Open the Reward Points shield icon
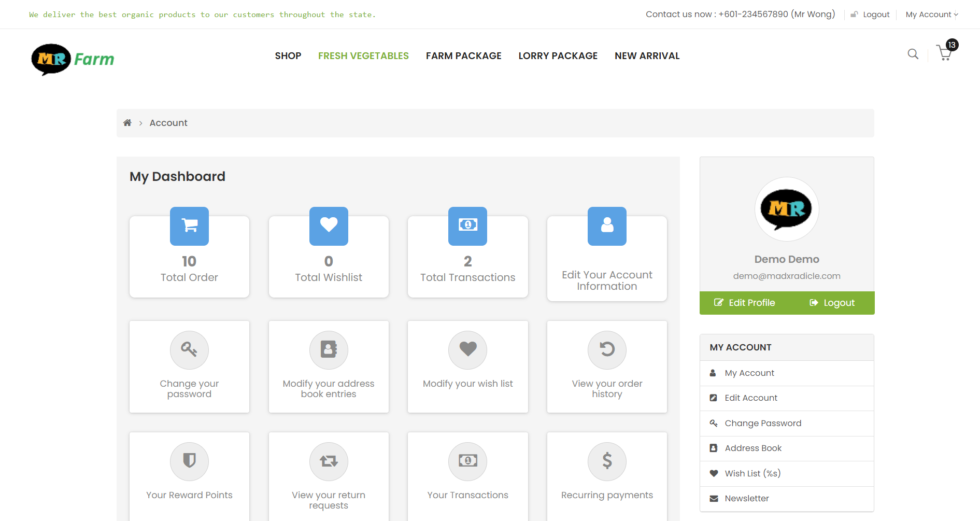 [x=189, y=461]
